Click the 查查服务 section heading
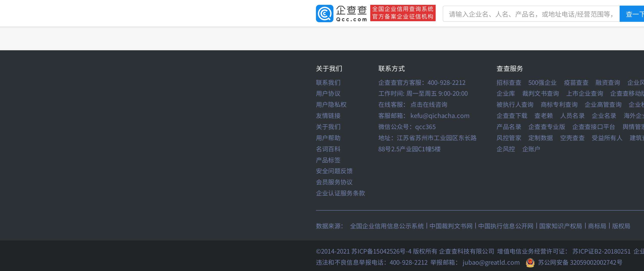Viewport: 644px width, 271px height. [510, 68]
